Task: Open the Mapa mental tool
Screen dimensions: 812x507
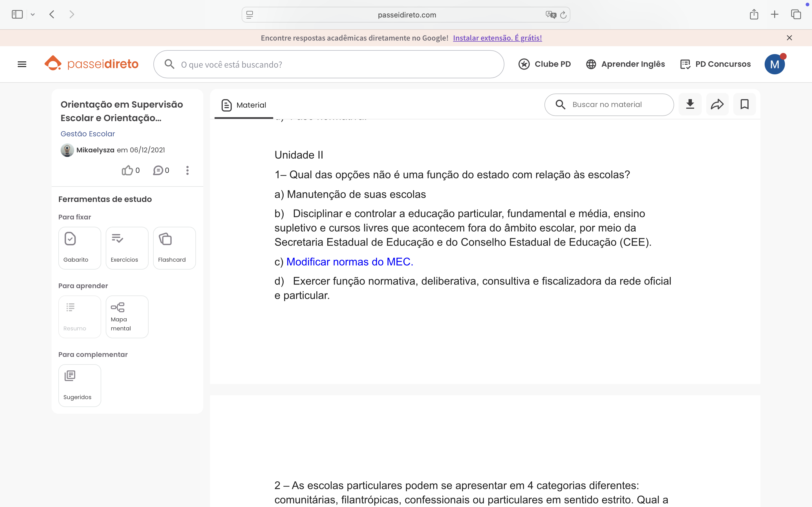Action: pos(127,317)
